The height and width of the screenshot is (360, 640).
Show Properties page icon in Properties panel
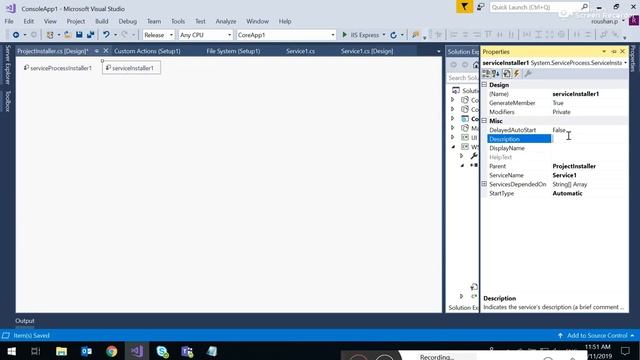(507, 73)
